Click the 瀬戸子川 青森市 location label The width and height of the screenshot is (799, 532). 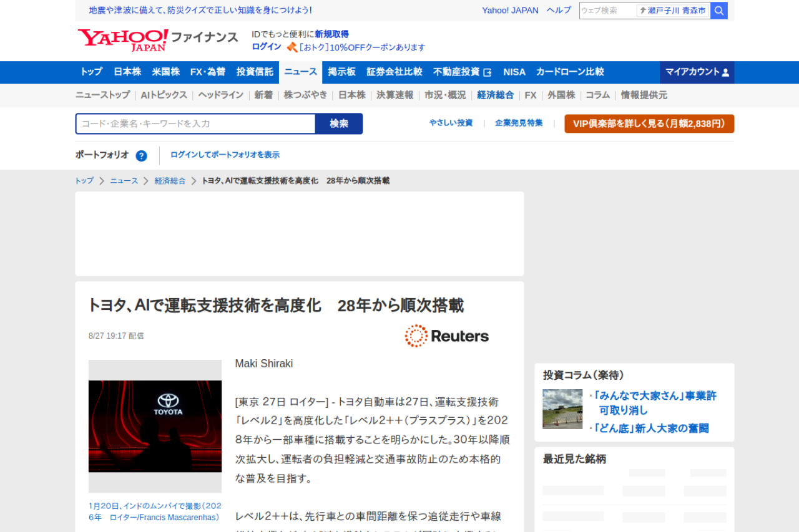pyautogui.click(x=677, y=11)
